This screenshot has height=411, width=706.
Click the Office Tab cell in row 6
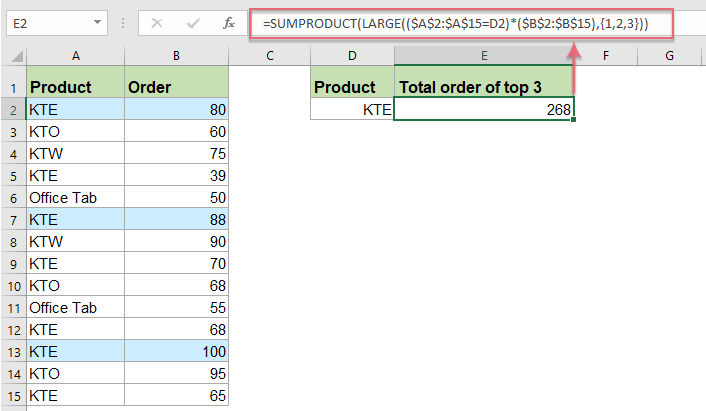[x=75, y=197]
